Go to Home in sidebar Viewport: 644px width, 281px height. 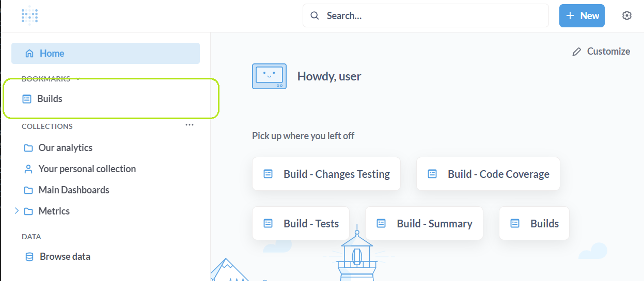105,53
